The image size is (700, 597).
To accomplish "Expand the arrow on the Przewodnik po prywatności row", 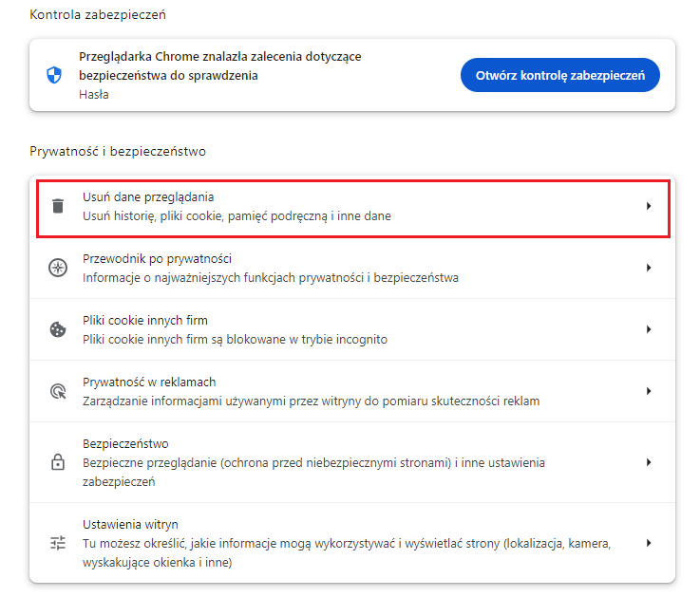I will pyautogui.click(x=649, y=268).
